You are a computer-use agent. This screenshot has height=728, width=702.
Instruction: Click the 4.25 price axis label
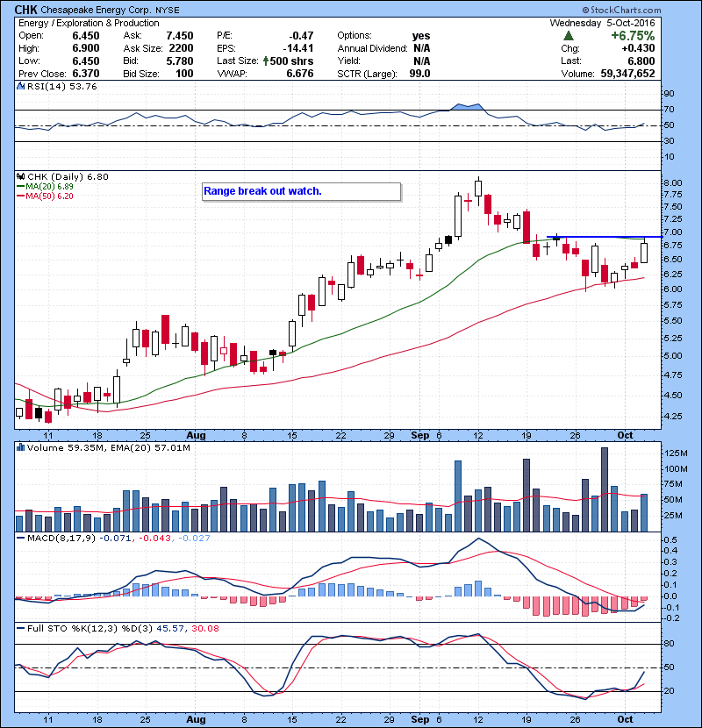point(673,417)
